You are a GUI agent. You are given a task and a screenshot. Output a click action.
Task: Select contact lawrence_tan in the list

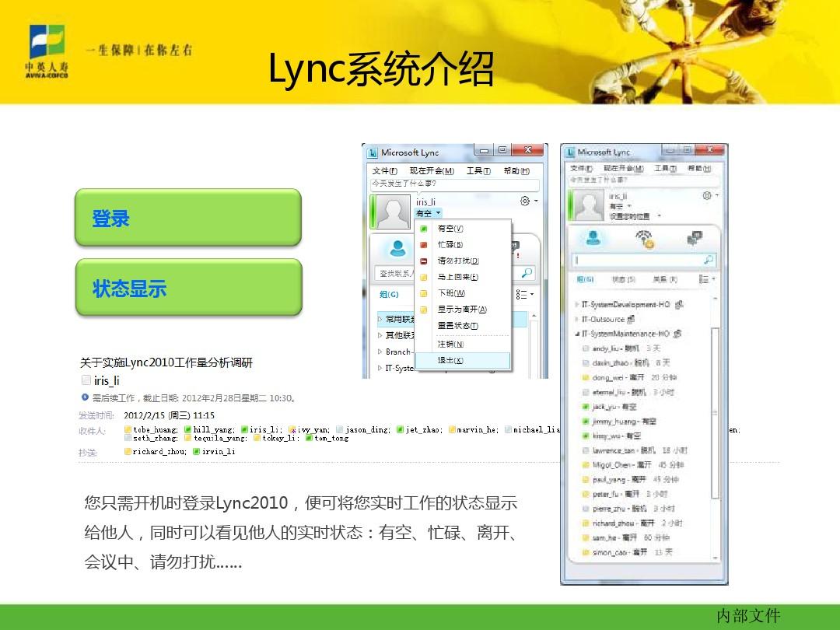click(635, 450)
